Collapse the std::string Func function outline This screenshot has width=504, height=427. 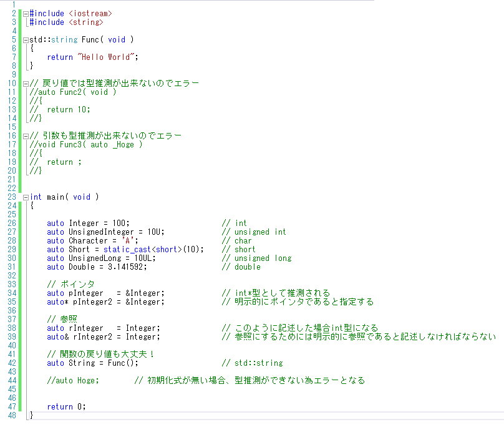coord(26,40)
